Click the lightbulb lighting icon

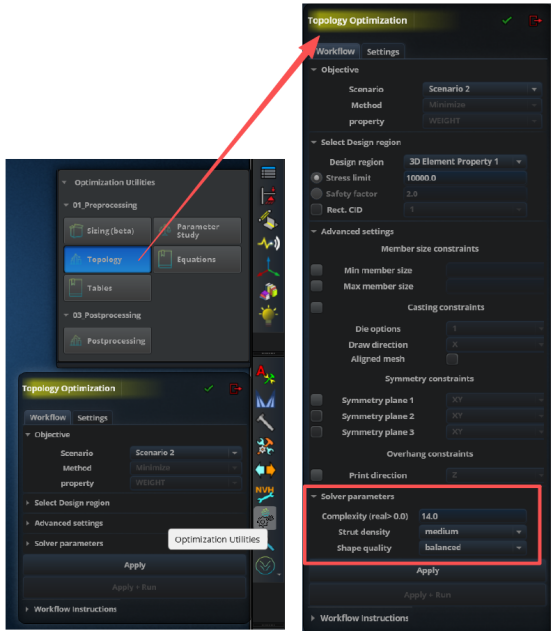(268, 315)
